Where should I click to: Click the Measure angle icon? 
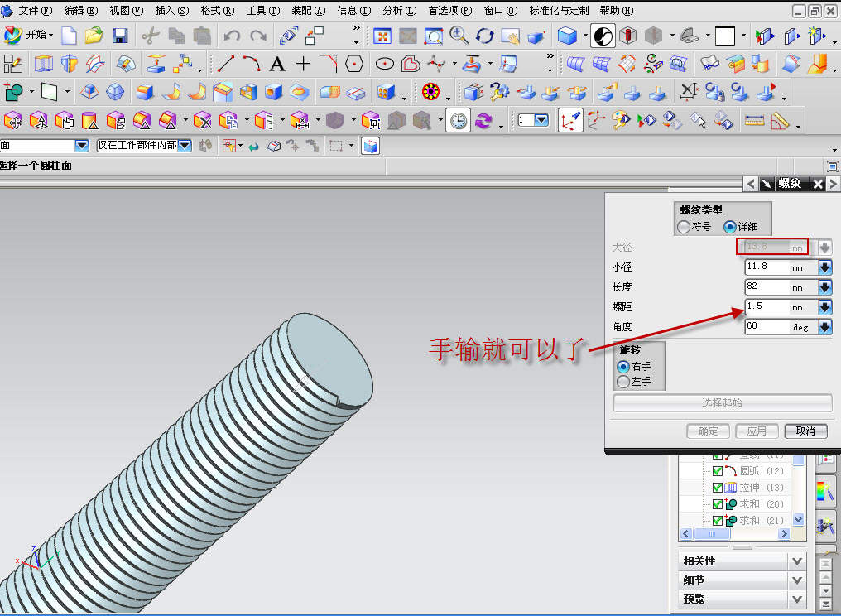point(780,121)
